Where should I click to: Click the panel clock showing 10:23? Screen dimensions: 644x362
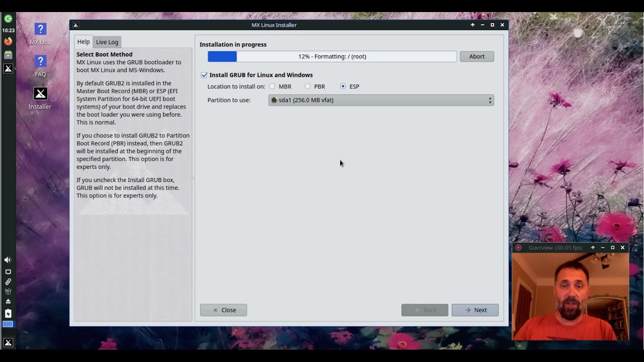tap(8, 30)
